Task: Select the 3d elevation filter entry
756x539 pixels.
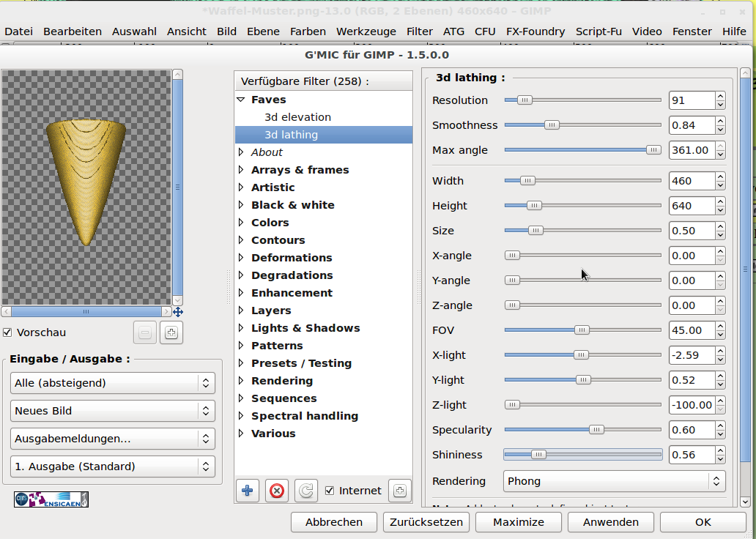Action: [x=297, y=117]
